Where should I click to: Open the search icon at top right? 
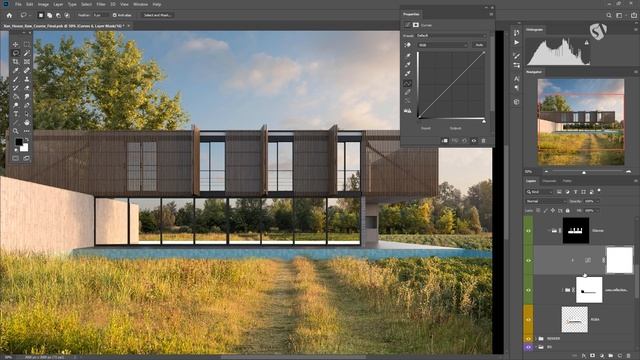click(x=609, y=15)
